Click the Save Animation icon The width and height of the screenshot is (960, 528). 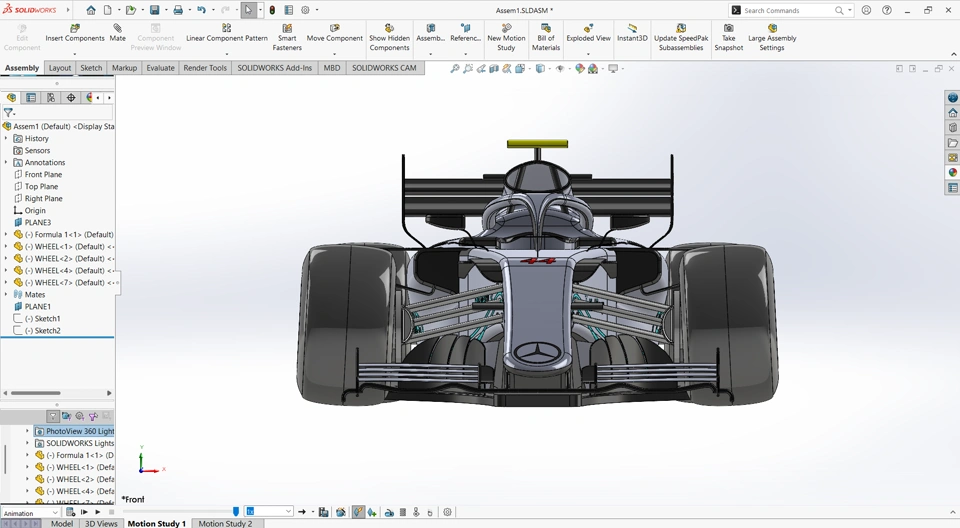pyautogui.click(x=323, y=512)
